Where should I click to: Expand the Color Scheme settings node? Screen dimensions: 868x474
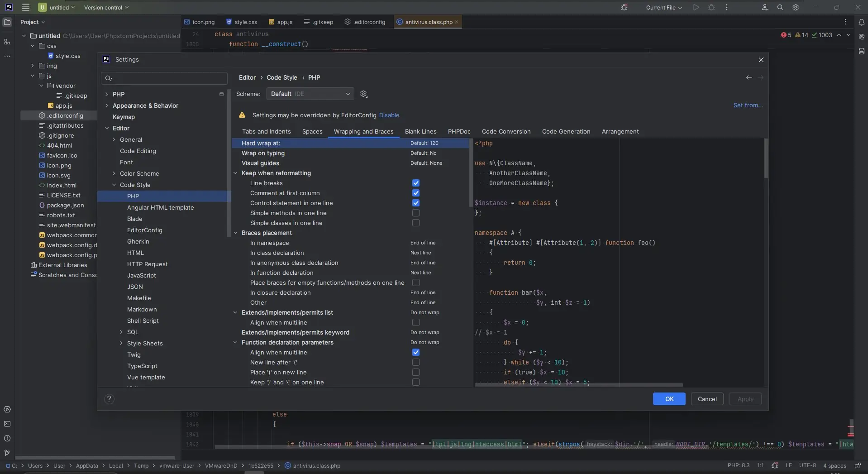click(x=114, y=174)
